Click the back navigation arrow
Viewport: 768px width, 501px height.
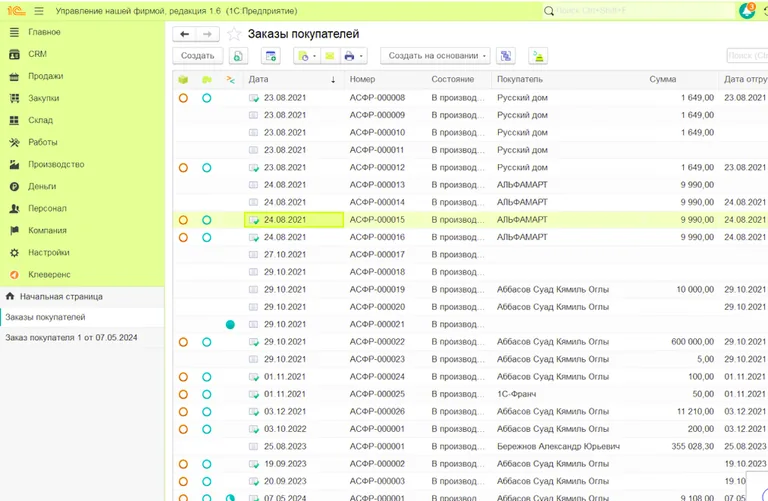click(185, 35)
